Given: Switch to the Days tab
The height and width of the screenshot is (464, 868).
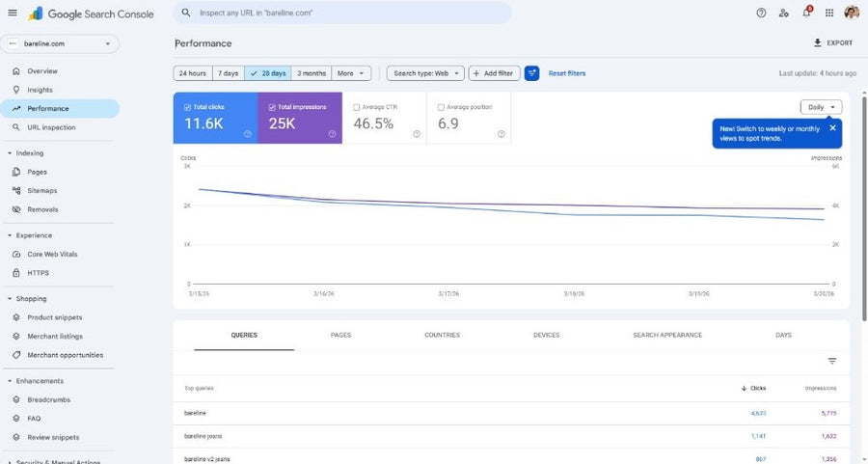Looking at the screenshot, I should point(783,335).
